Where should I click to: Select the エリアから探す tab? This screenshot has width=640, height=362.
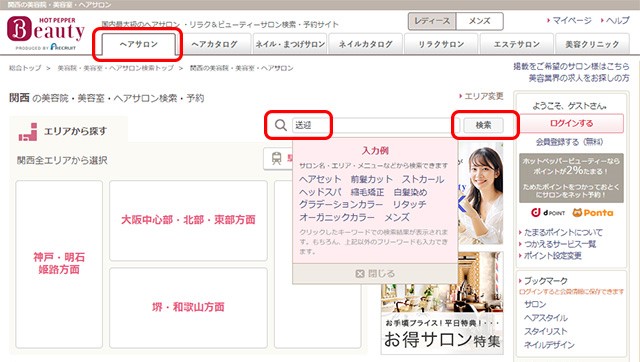click(x=69, y=130)
